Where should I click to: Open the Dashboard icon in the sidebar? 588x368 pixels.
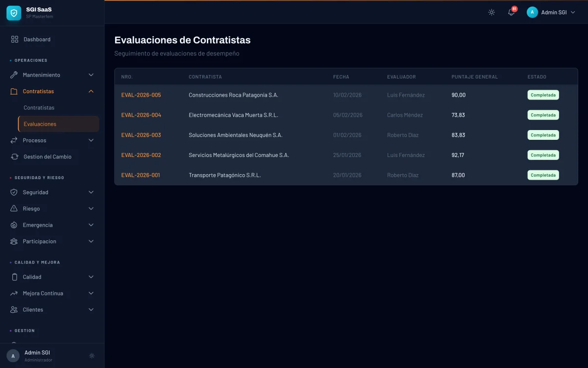click(15, 39)
